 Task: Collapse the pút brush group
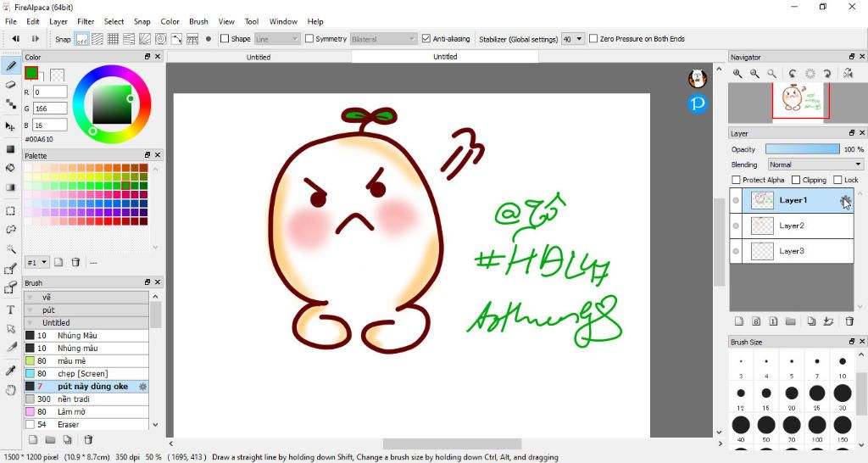point(30,310)
